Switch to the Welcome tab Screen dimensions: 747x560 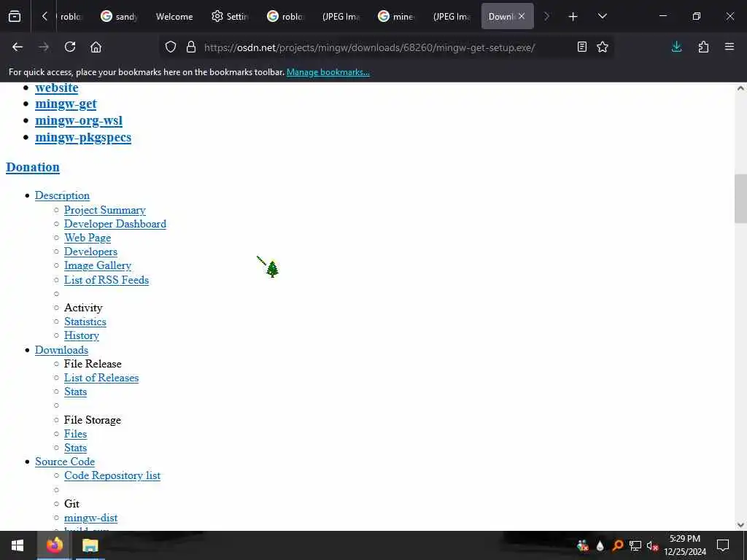[x=174, y=17]
